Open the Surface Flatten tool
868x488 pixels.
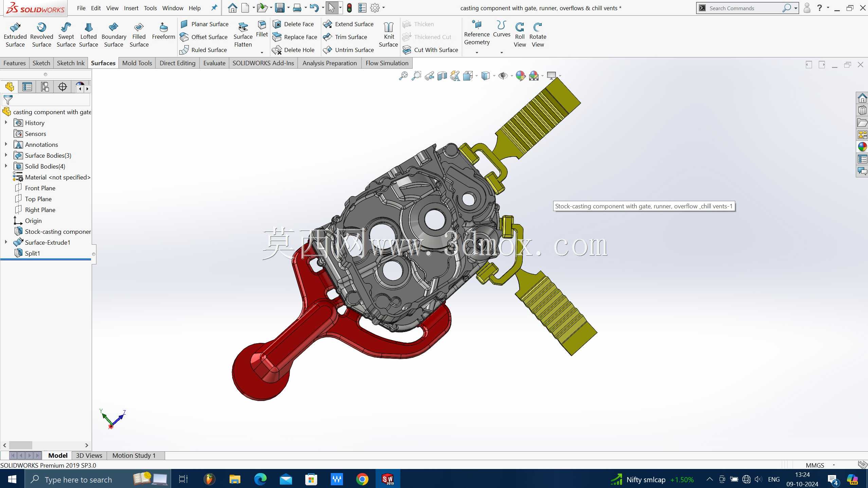point(243,35)
